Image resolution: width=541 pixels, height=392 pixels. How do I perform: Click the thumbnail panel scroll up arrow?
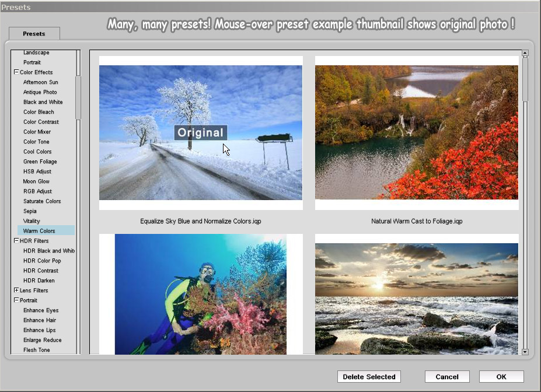click(525, 53)
